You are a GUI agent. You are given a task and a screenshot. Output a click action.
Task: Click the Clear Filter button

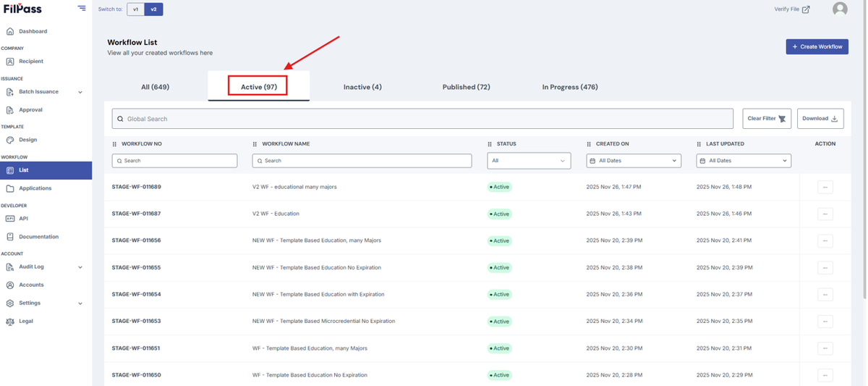(x=767, y=119)
